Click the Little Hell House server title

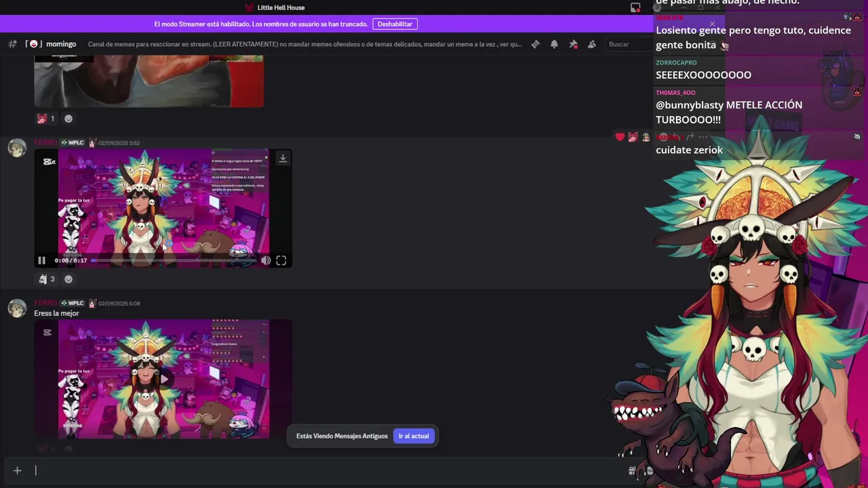[281, 7]
